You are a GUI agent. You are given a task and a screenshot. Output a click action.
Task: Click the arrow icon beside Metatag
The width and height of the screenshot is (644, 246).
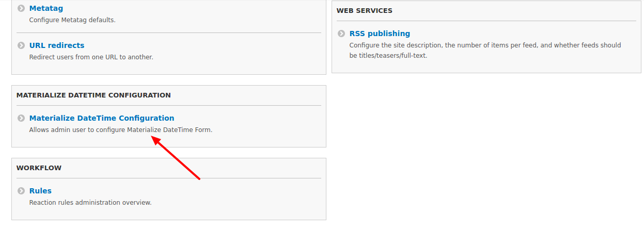[x=21, y=9]
